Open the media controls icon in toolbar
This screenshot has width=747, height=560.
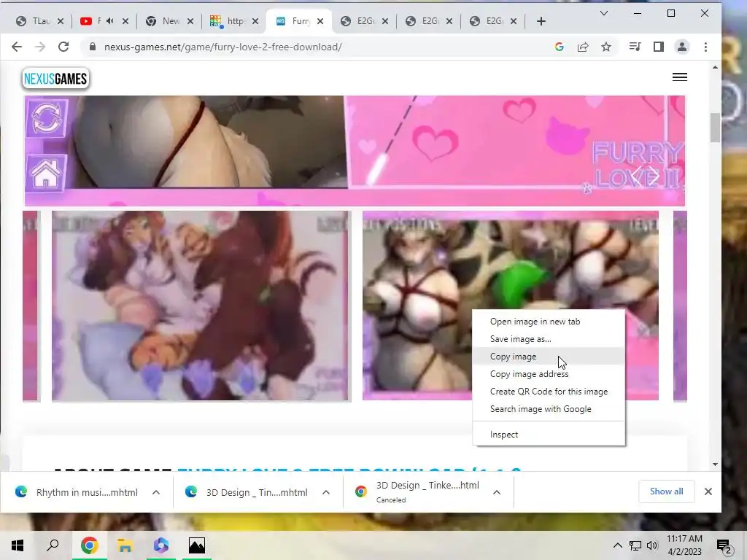click(635, 47)
